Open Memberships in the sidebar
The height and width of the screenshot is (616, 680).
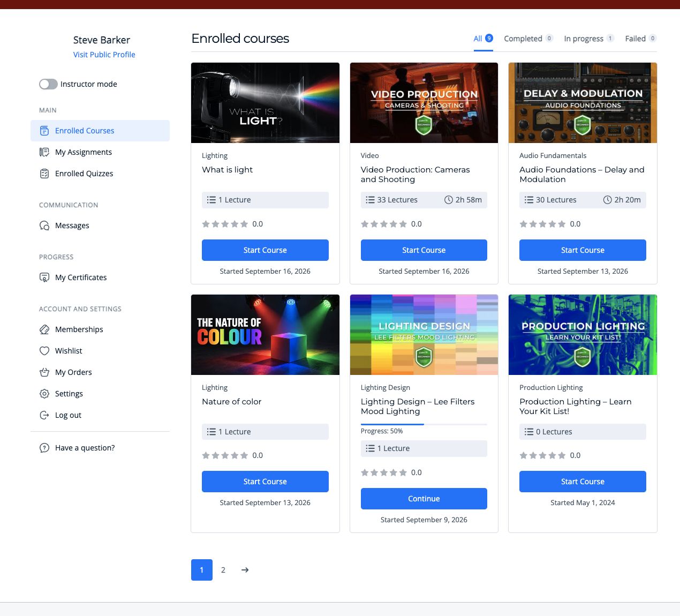point(100,329)
